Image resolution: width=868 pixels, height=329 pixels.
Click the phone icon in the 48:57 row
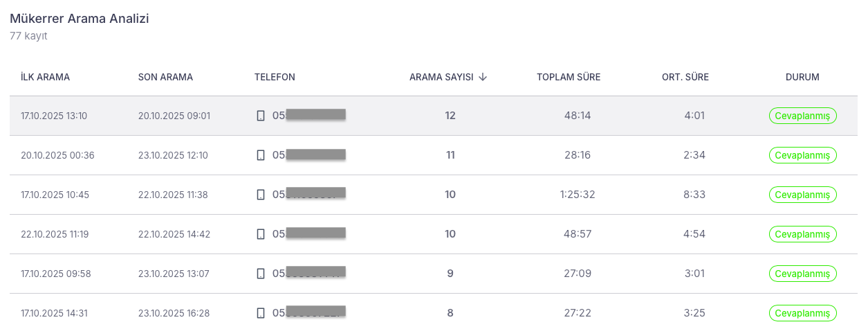[261, 234]
